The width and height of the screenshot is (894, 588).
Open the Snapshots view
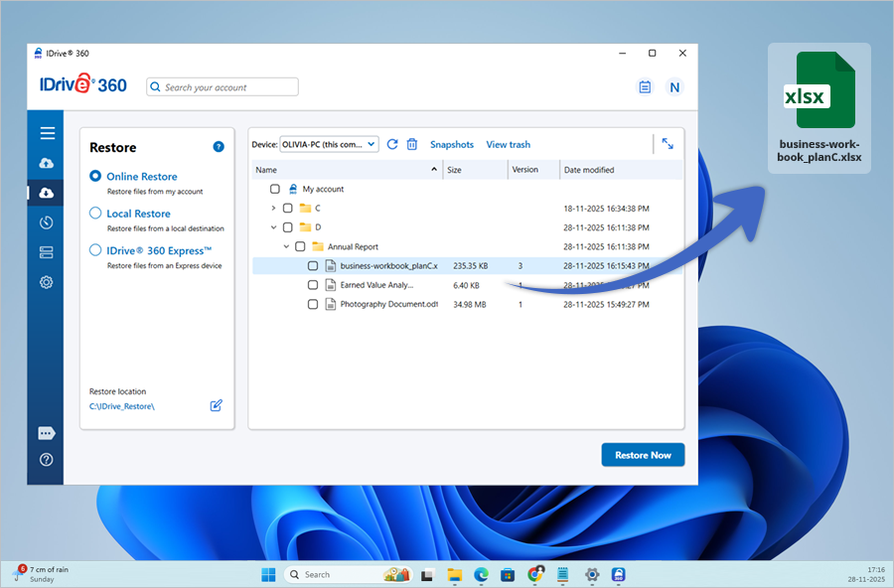point(451,145)
